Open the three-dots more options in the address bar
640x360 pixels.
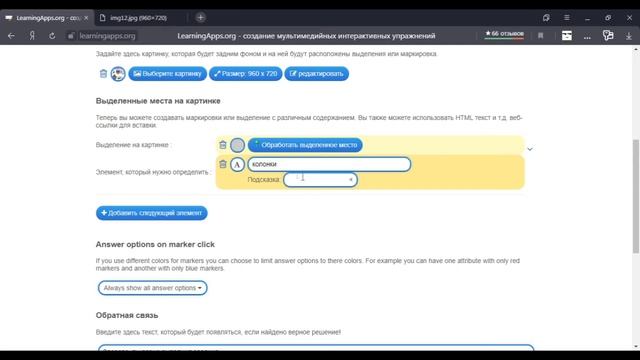click(587, 36)
